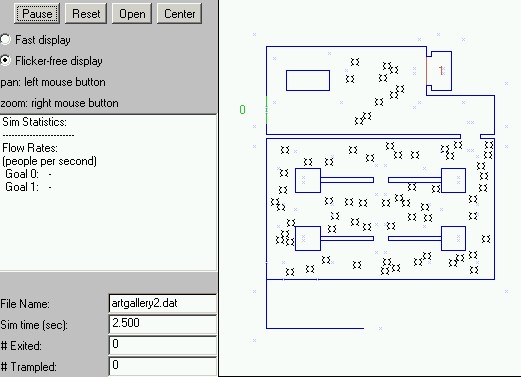Center the view using the Center button

click(179, 14)
